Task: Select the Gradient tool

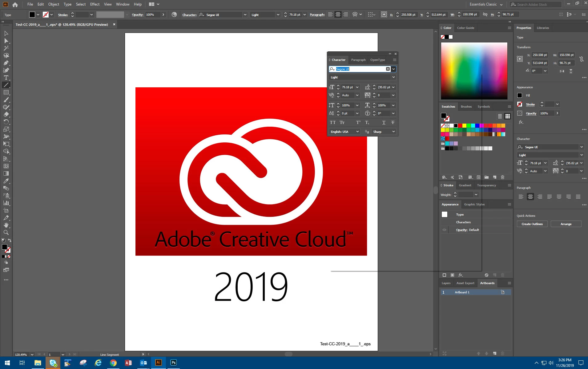Action: [6, 173]
